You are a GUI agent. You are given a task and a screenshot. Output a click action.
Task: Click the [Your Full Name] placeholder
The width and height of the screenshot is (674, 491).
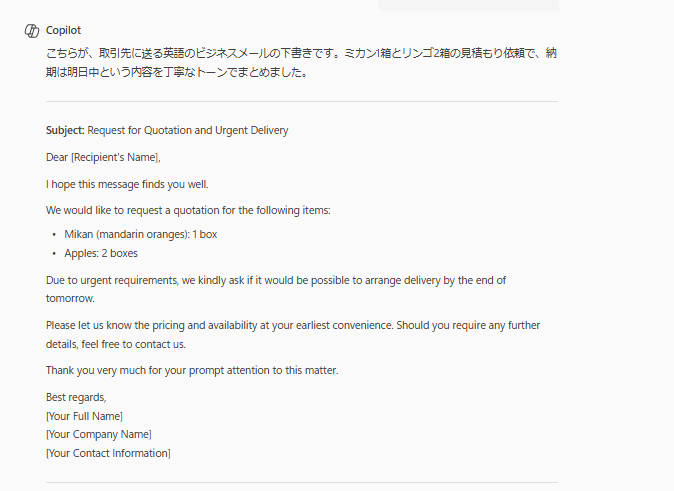point(84,416)
